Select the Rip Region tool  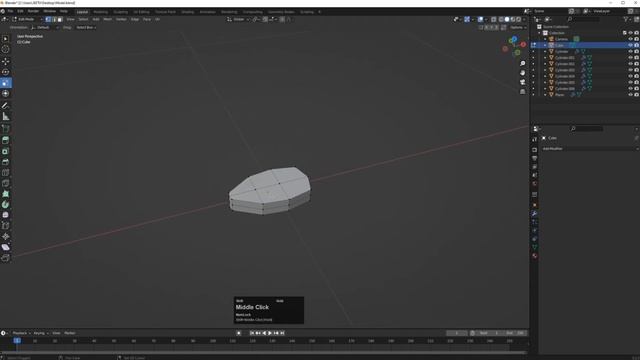6,258
